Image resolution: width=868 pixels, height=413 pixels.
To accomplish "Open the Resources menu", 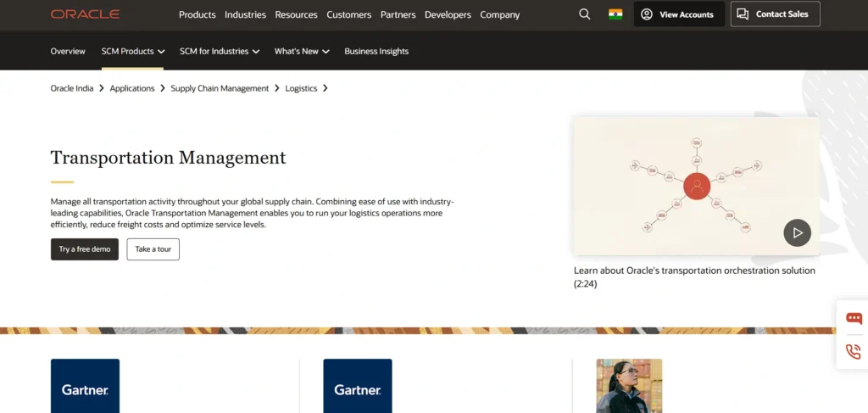I will [x=296, y=15].
